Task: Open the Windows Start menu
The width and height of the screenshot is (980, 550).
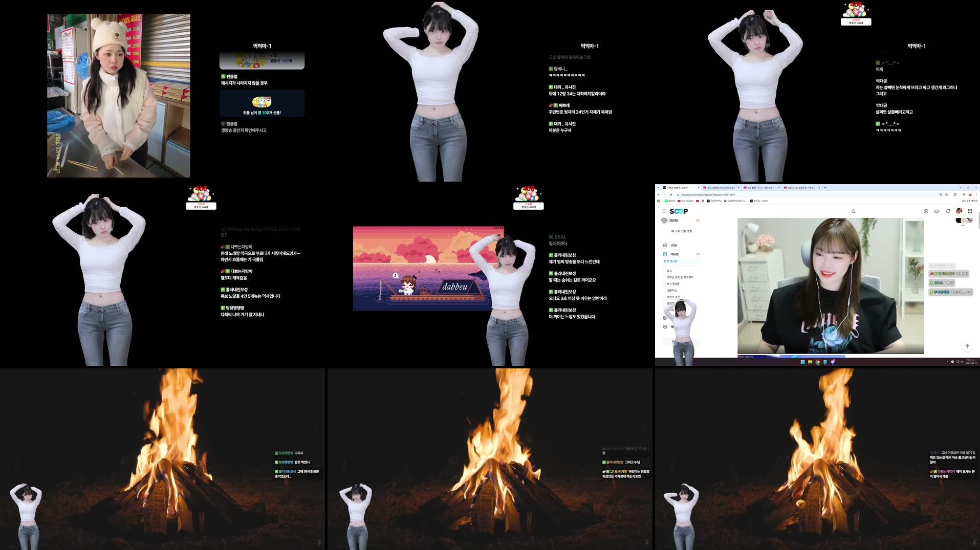Action: coord(802,362)
